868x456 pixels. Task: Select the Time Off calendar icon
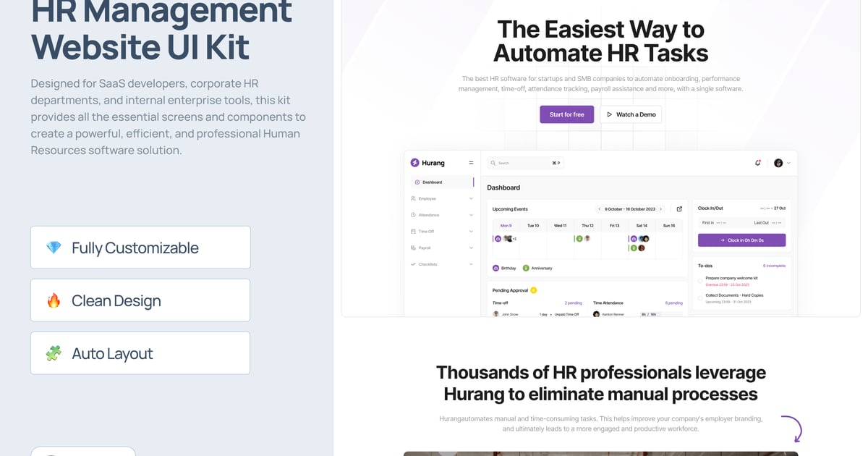point(413,231)
